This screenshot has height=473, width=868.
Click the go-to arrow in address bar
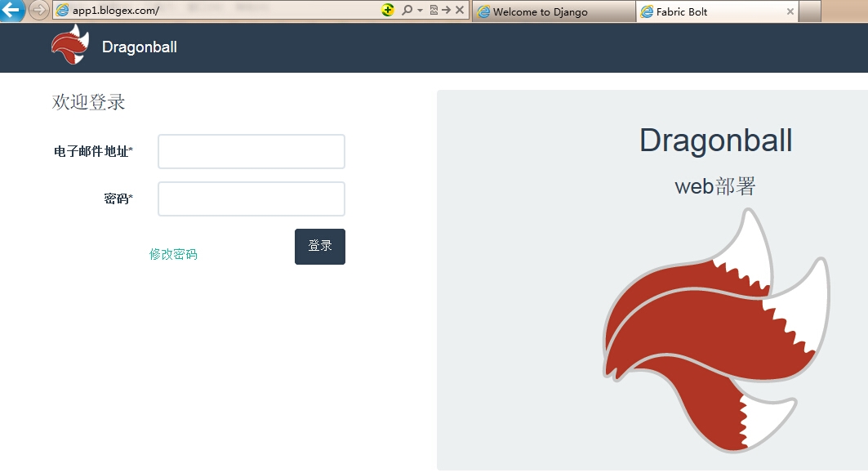point(446,10)
